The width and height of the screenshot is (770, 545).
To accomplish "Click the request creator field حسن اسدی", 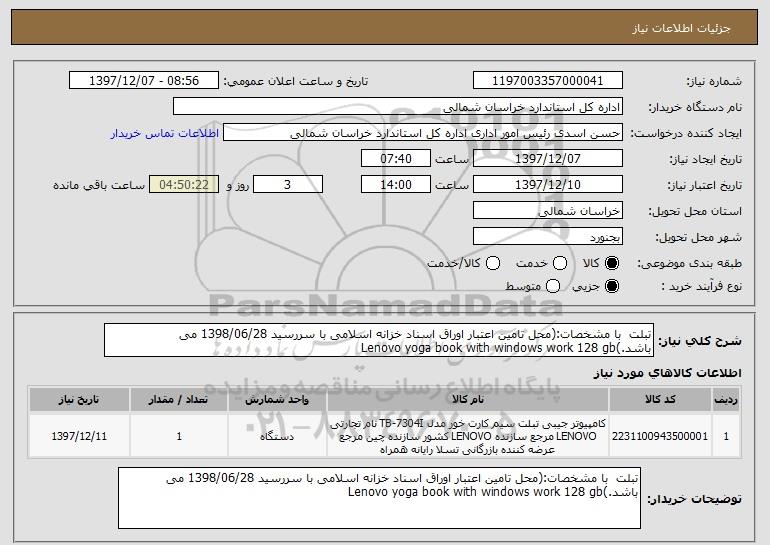I will point(423,133).
